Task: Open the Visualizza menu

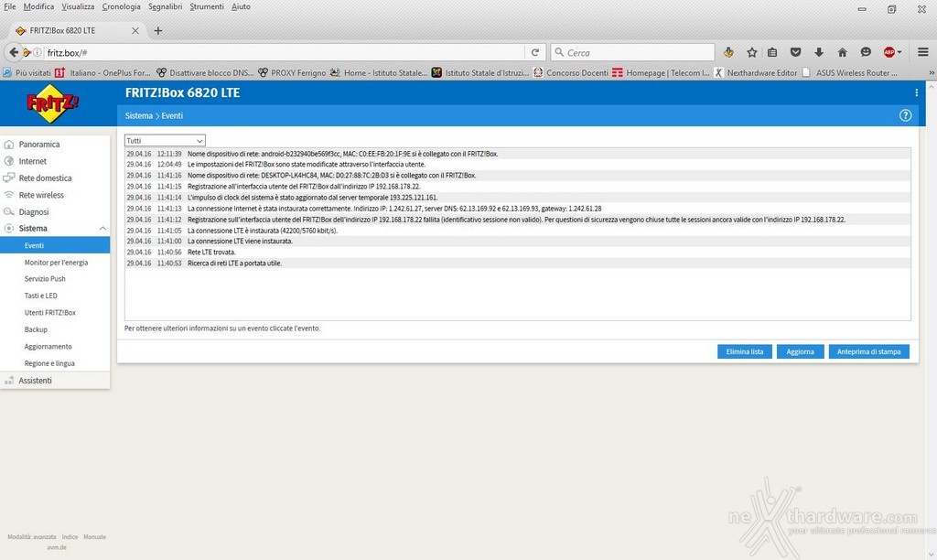Action: pyautogui.click(x=78, y=6)
